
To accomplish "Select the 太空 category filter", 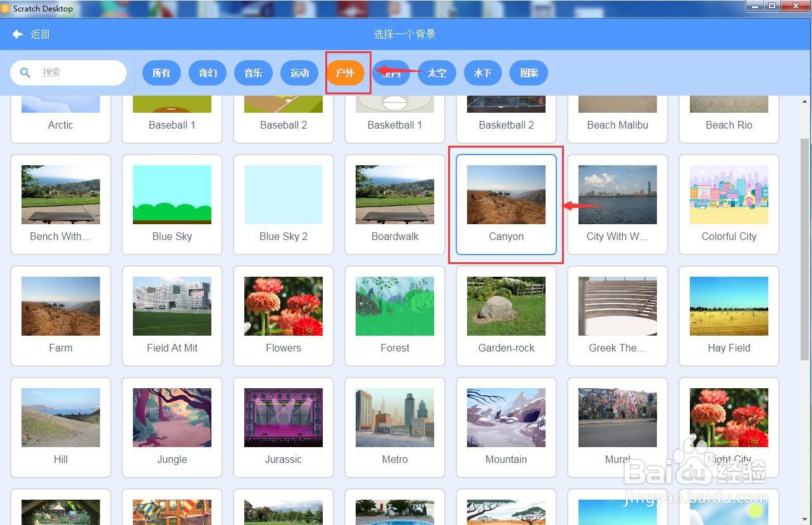I will 437,73.
